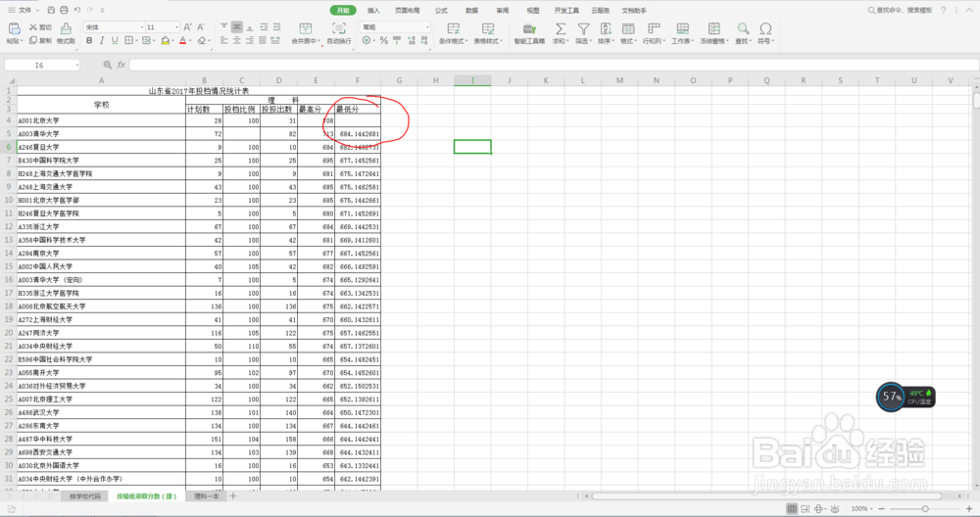This screenshot has width=980, height=517.
Task: Click the zoom magnifier beside fx
Action: [108, 65]
